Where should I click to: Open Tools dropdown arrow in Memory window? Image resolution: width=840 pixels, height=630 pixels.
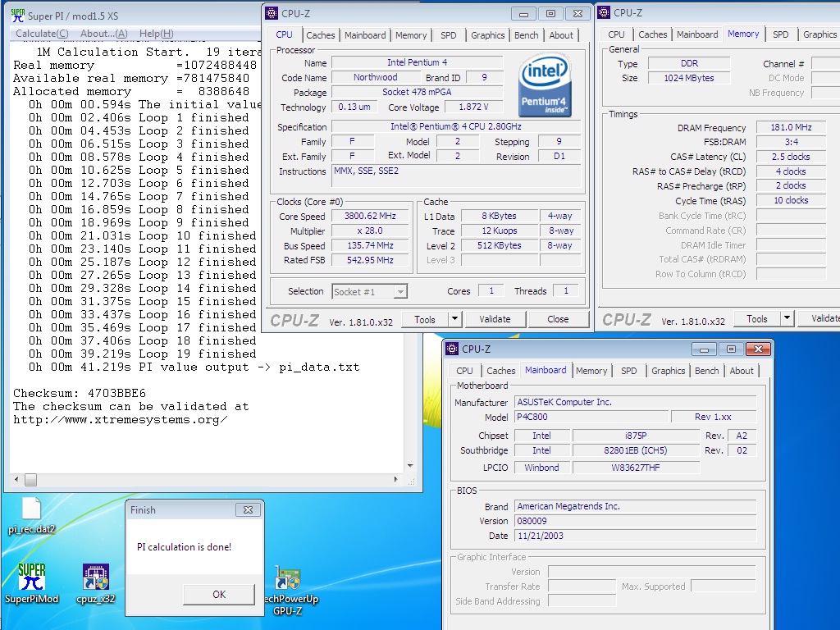click(x=787, y=319)
